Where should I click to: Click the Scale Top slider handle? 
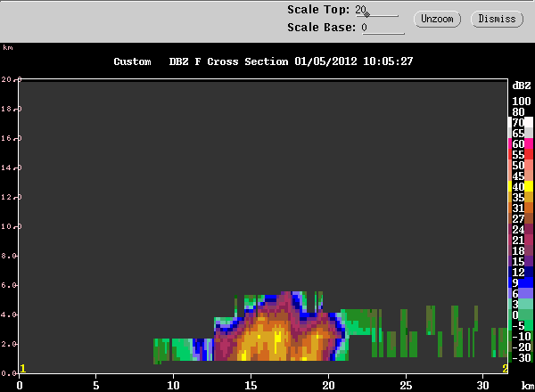click(367, 13)
